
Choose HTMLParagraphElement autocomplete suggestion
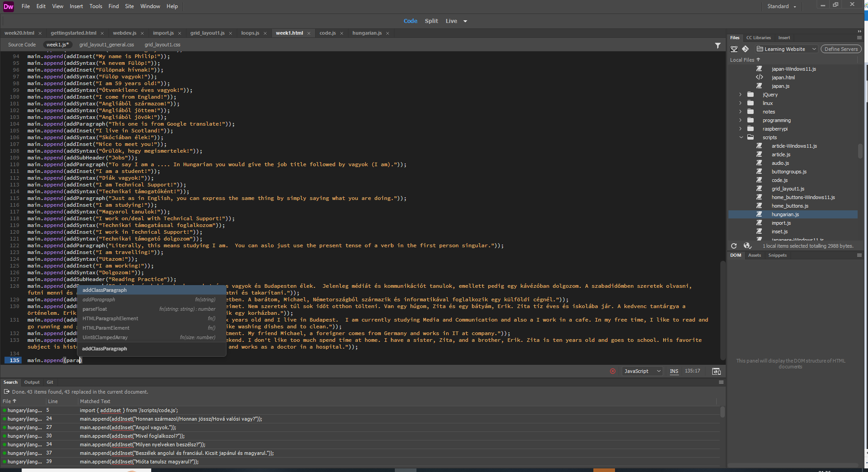coord(151,318)
